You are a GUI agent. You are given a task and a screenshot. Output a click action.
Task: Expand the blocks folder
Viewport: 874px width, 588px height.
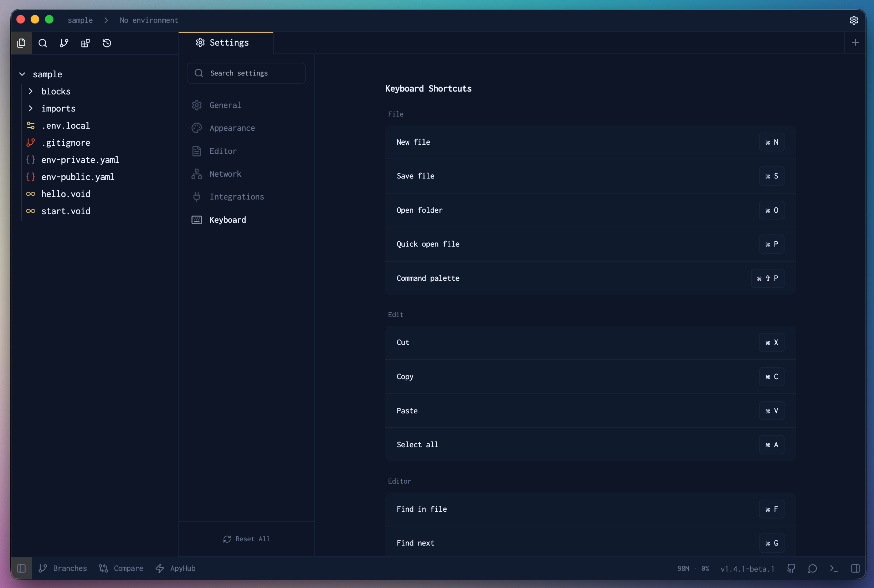(31, 91)
